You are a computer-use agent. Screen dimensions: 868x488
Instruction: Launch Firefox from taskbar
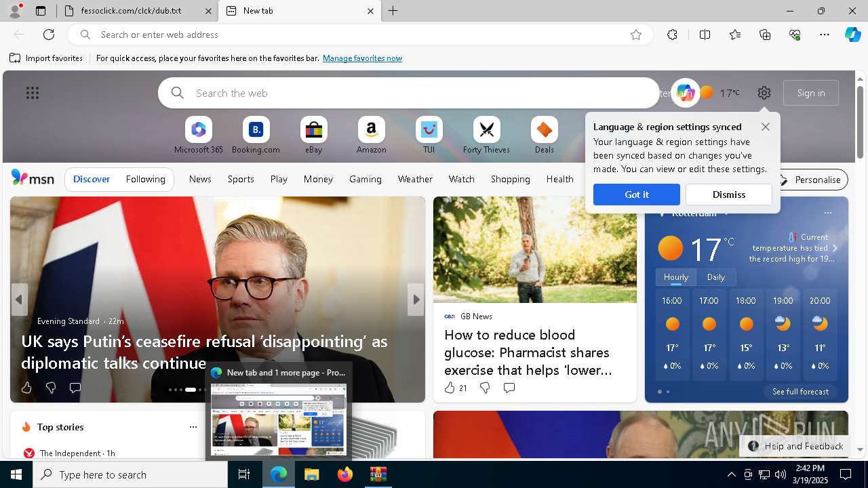click(345, 474)
